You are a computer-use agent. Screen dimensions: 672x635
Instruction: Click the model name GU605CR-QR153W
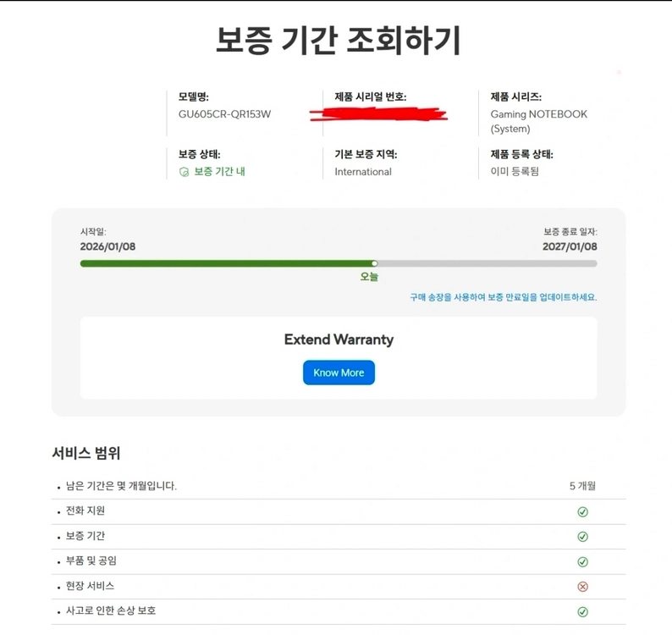(x=224, y=114)
